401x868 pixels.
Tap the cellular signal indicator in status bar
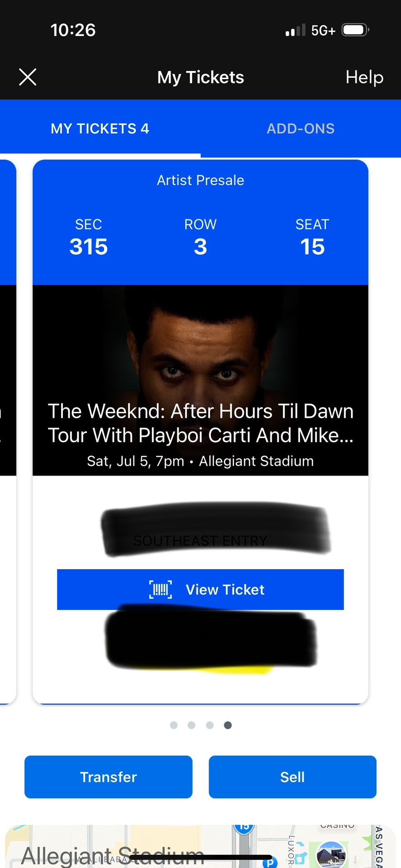[x=295, y=30]
